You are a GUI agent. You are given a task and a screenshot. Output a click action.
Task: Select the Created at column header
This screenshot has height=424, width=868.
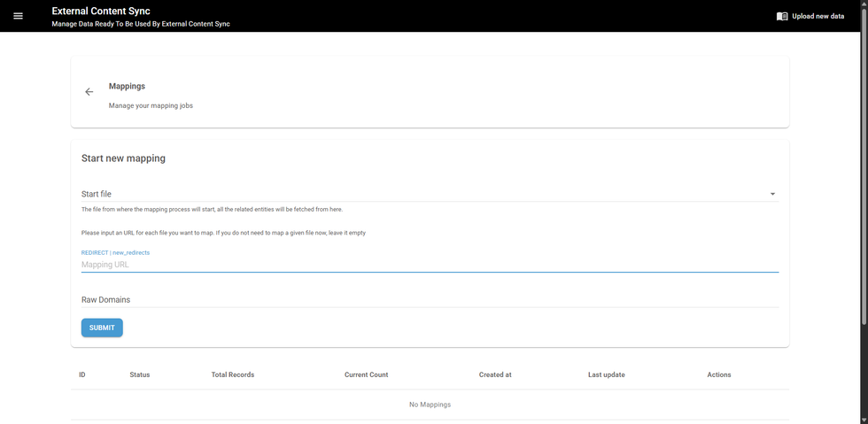495,374
